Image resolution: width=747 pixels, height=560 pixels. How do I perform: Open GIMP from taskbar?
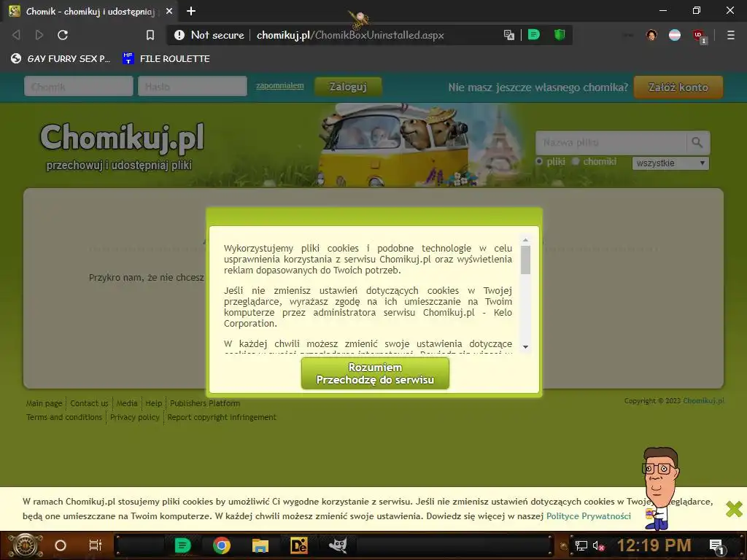point(338,545)
